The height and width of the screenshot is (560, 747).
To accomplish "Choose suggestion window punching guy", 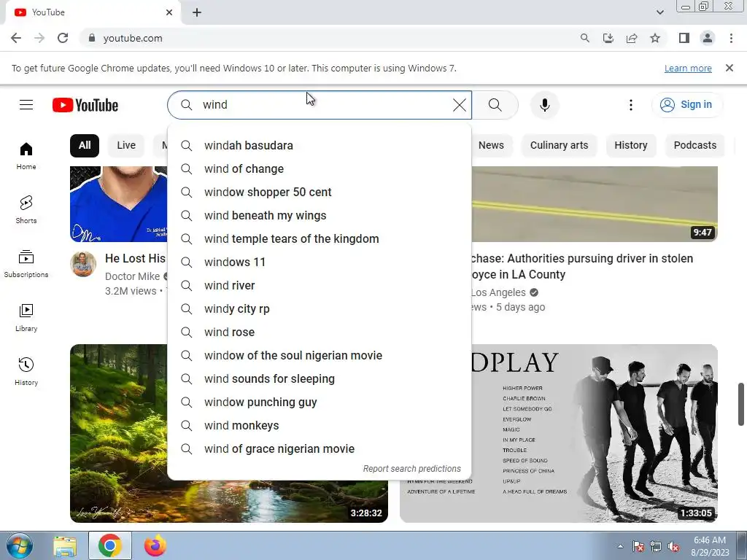I will point(320,402).
